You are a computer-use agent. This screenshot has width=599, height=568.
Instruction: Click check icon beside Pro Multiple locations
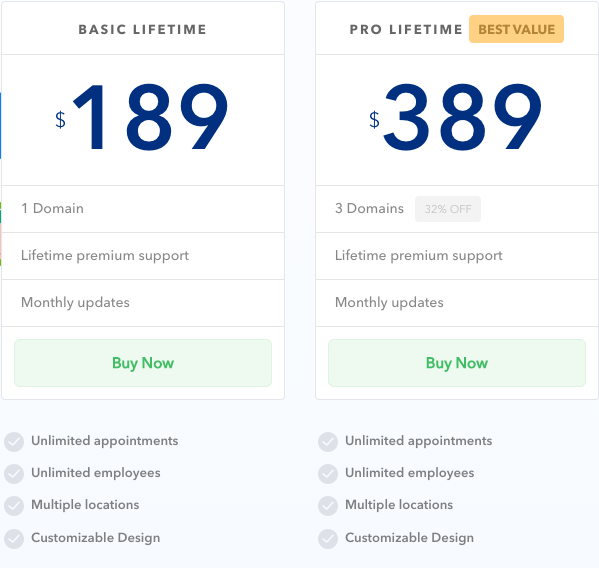click(328, 506)
